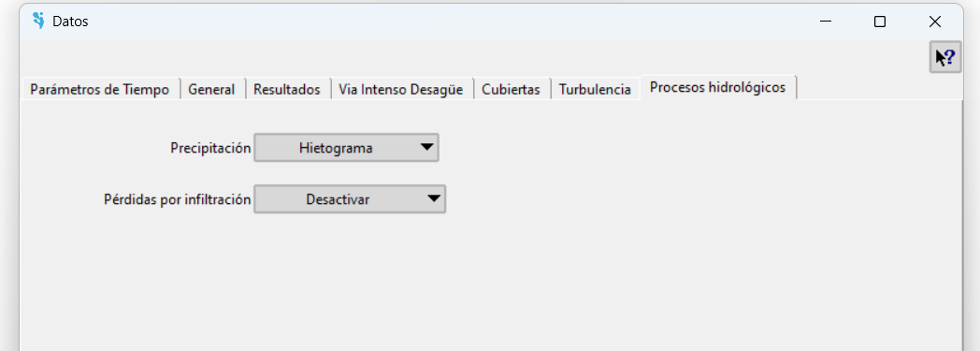This screenshot has width=980, height=351.
Task: Click the Pérdidas por infiltración label
Action: pos(178,199)
